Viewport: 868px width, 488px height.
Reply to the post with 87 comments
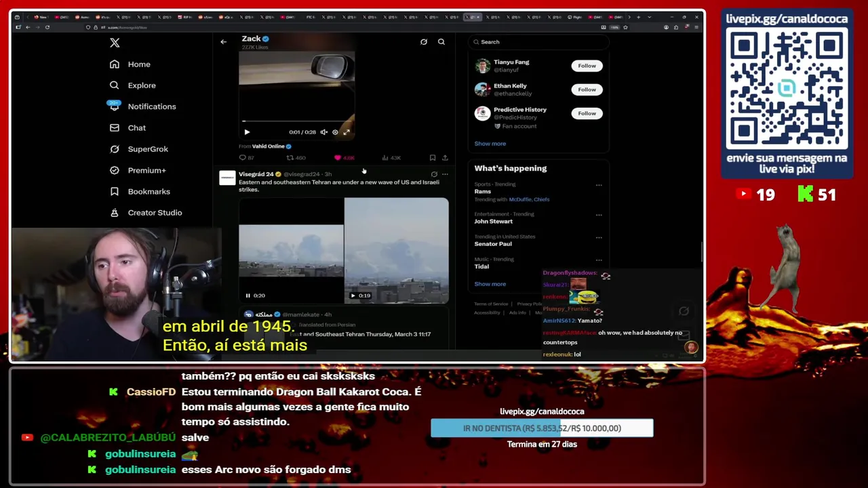click(247, 158)
